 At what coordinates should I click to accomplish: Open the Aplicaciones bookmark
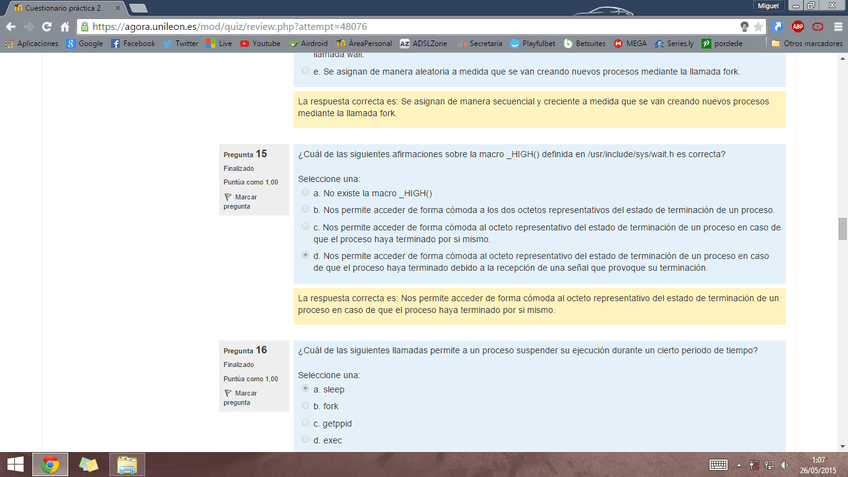click(31, 43)
